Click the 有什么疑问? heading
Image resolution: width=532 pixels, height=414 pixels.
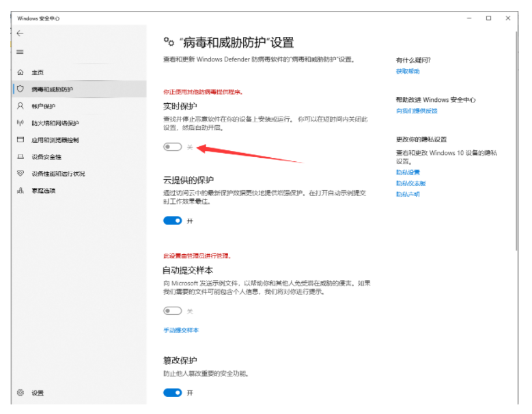(x=413, y=60)
